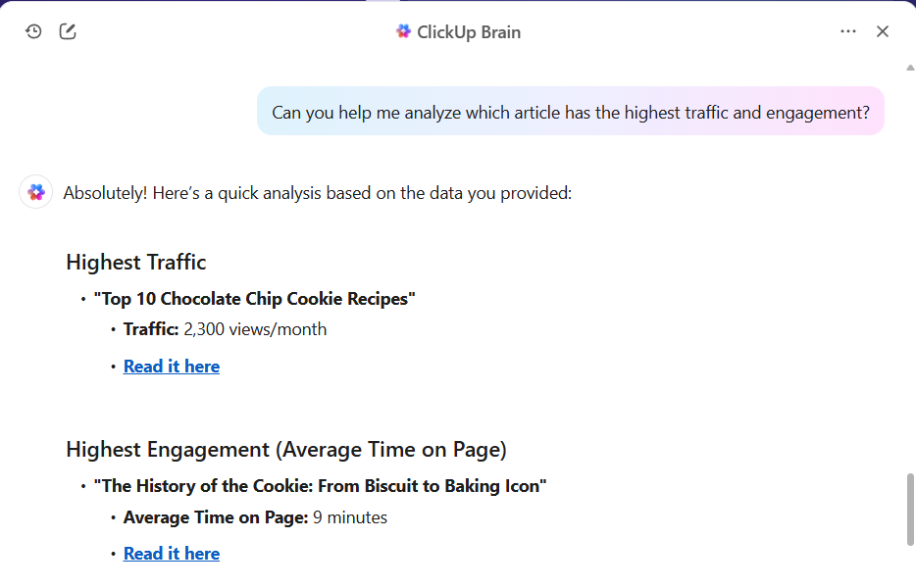Click the ClickUp Brain title text

coord(469,31)
